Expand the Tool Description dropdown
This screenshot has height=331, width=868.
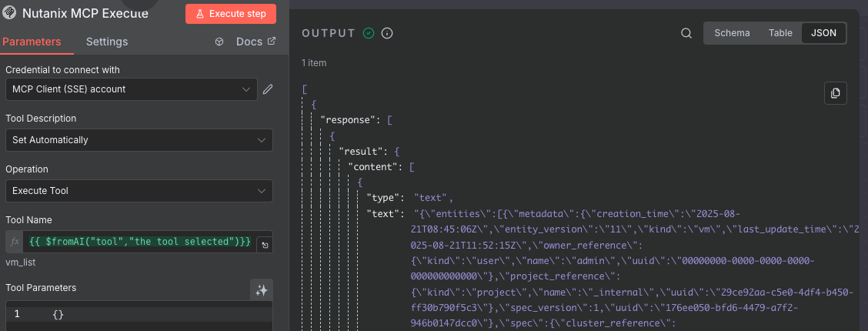click(139, 140)
